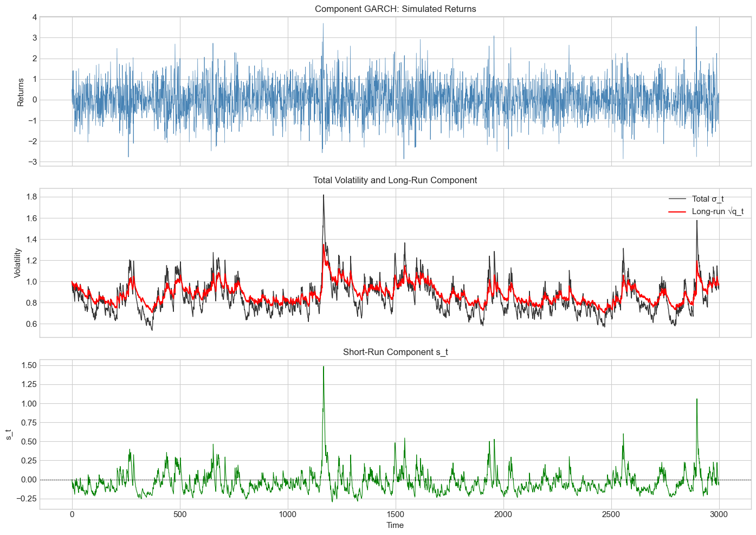Click the 4 tick on Returns axis

[x=34, y=17]
